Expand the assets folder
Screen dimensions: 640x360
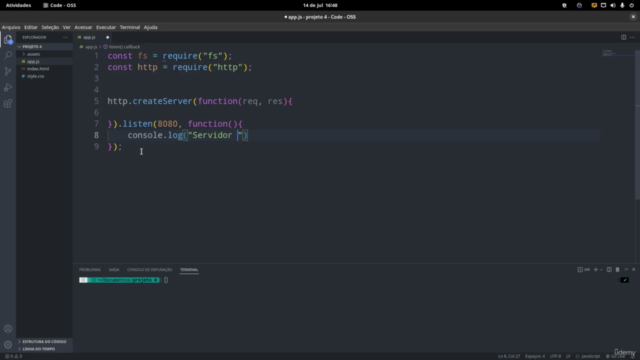tap(44, 54)
